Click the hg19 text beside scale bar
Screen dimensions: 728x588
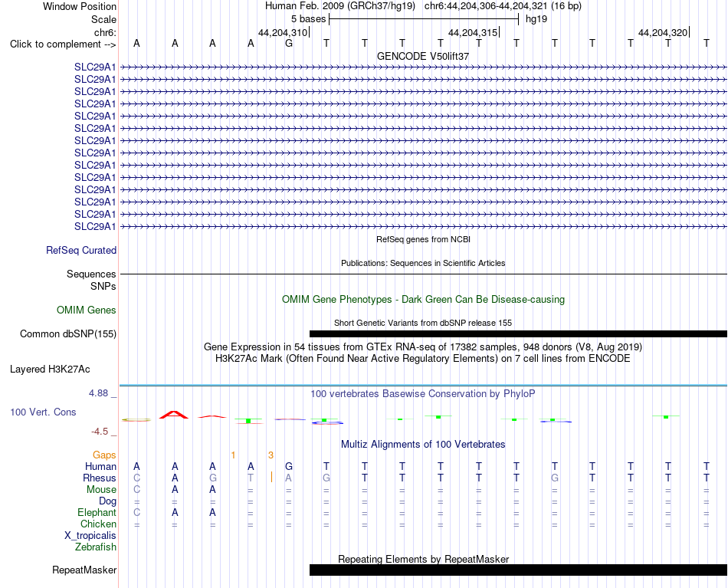(536, 19)
